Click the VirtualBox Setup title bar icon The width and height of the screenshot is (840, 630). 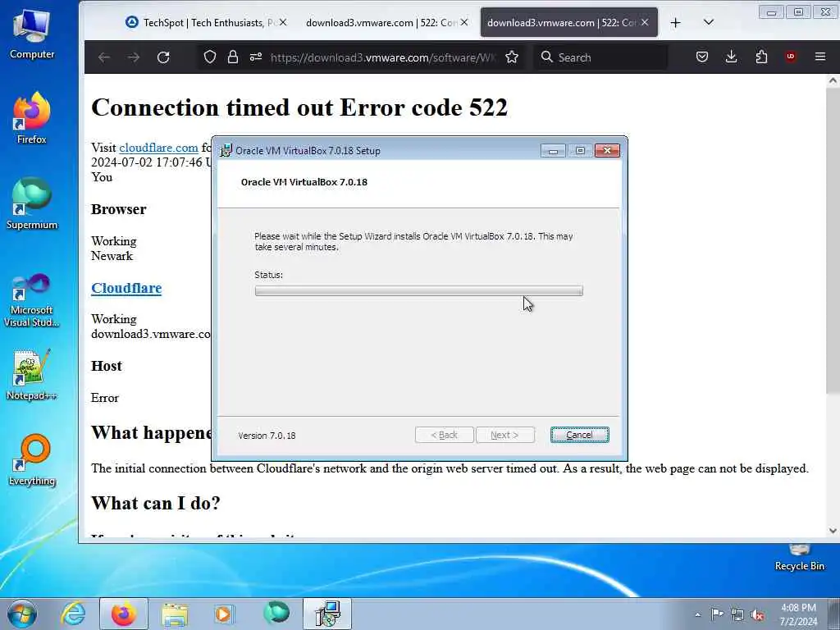(x=226, y=151)
